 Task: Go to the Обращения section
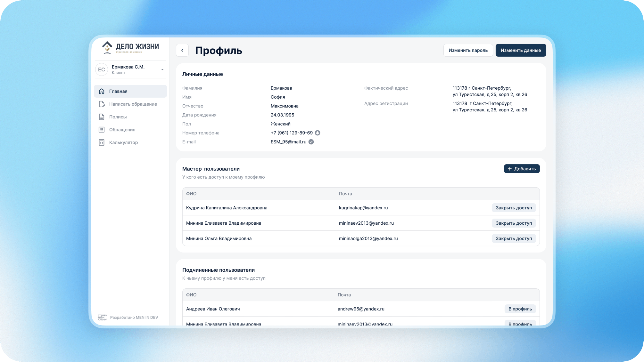122,130
